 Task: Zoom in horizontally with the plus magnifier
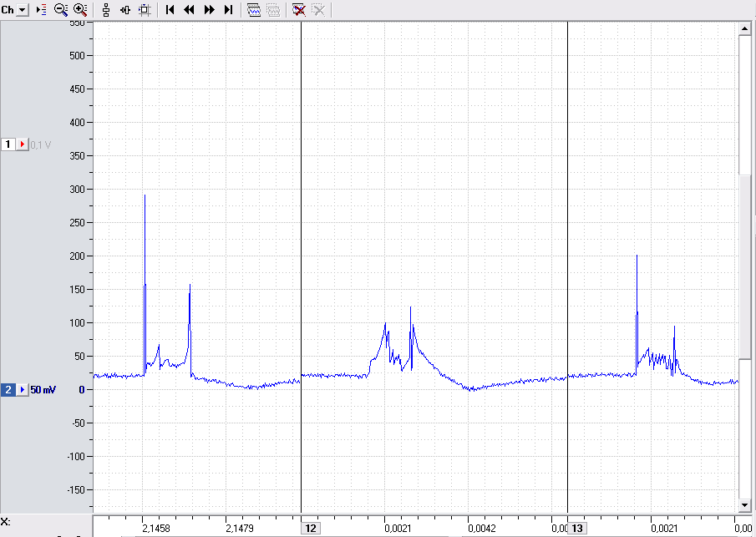(80, 10)
